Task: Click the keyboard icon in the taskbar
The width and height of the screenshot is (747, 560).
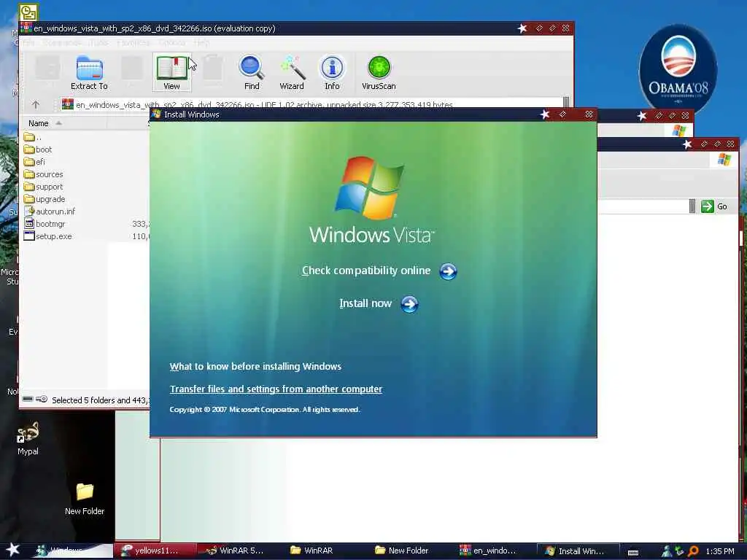Action: click(632, 553)
